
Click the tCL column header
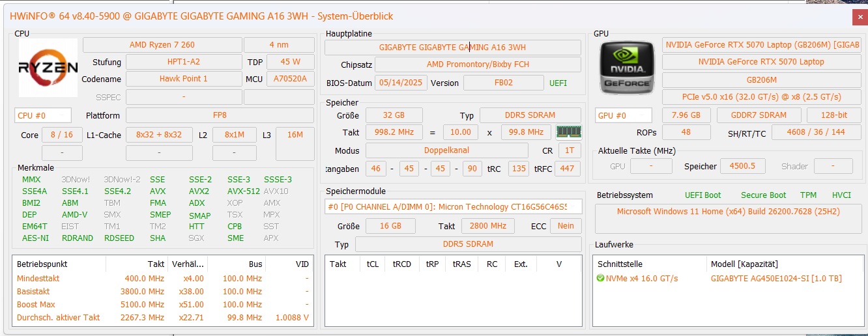pos(372,264)
